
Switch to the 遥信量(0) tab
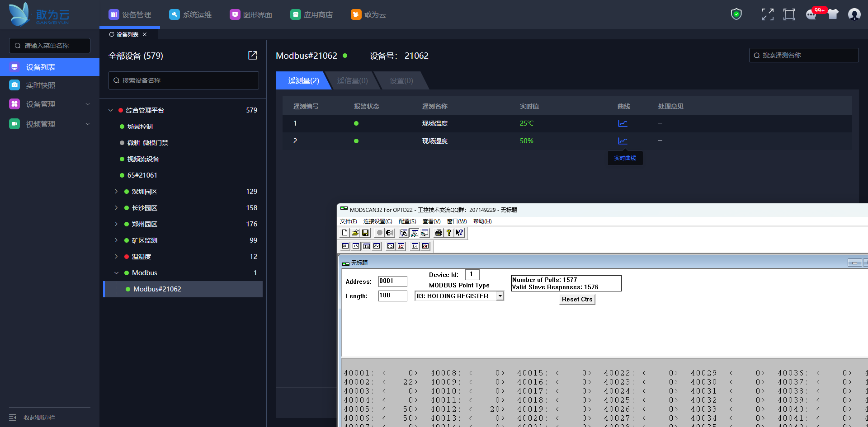(352, 80)
